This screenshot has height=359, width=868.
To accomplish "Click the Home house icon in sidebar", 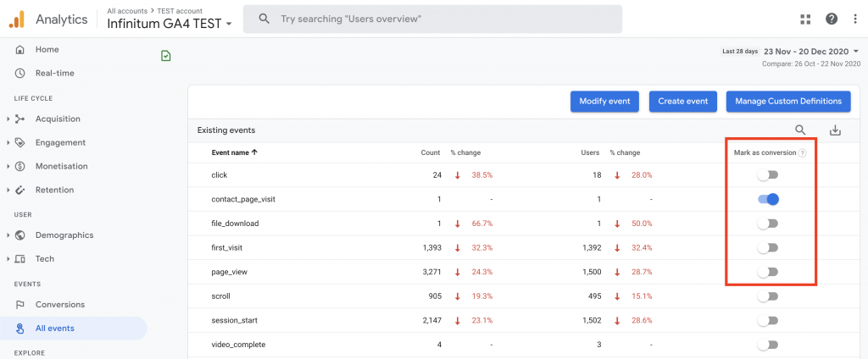I will pyautogui.click(x=20, y=50).
